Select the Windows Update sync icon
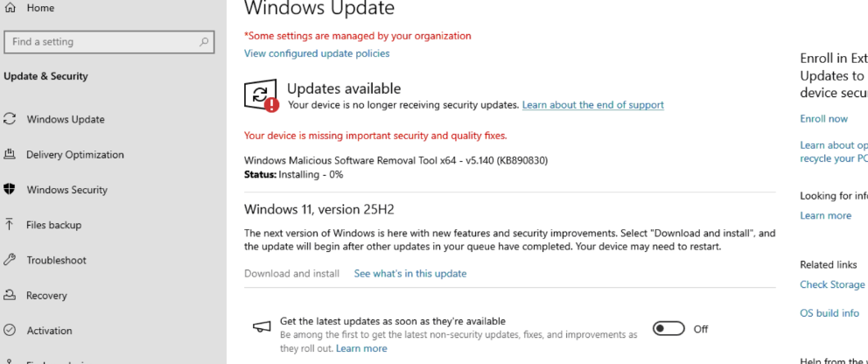Image resolution: width=868 pixels, height=364 pixels. coord(10,119)
